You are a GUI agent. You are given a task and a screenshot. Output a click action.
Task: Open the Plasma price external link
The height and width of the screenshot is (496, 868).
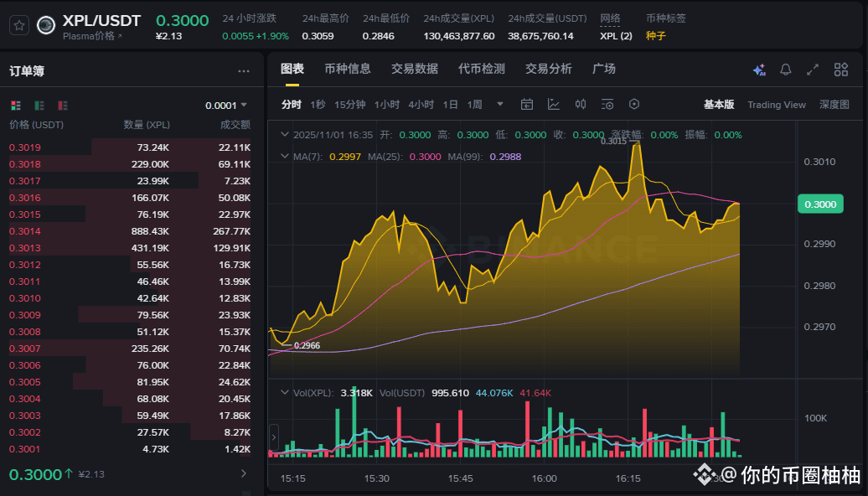coord(92,36)
